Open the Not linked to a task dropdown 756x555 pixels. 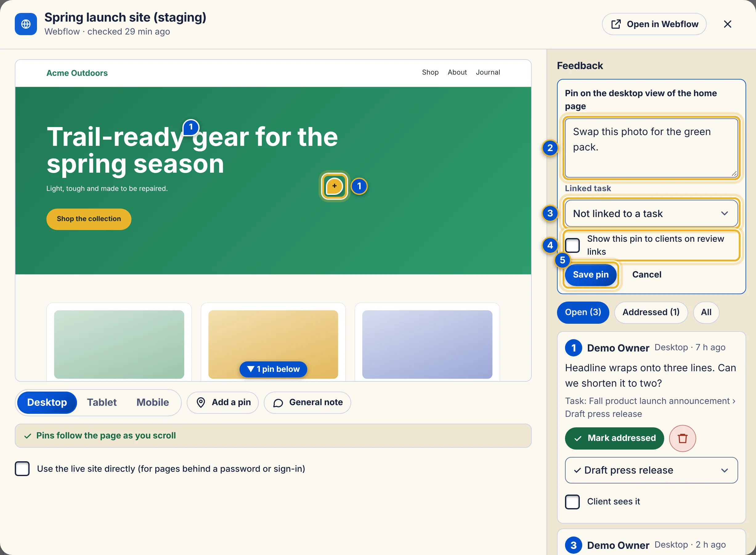(x=651, y=214)
